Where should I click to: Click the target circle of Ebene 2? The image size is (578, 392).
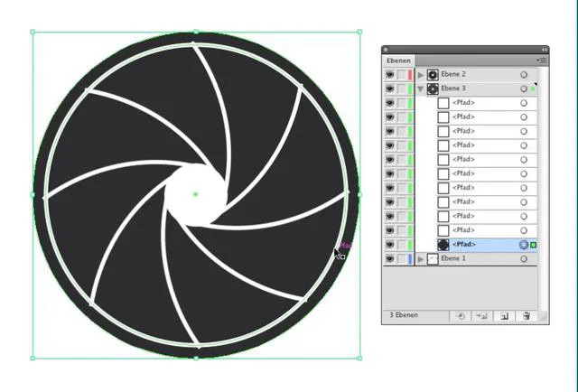pyautogui.click(x=524, y=74)
